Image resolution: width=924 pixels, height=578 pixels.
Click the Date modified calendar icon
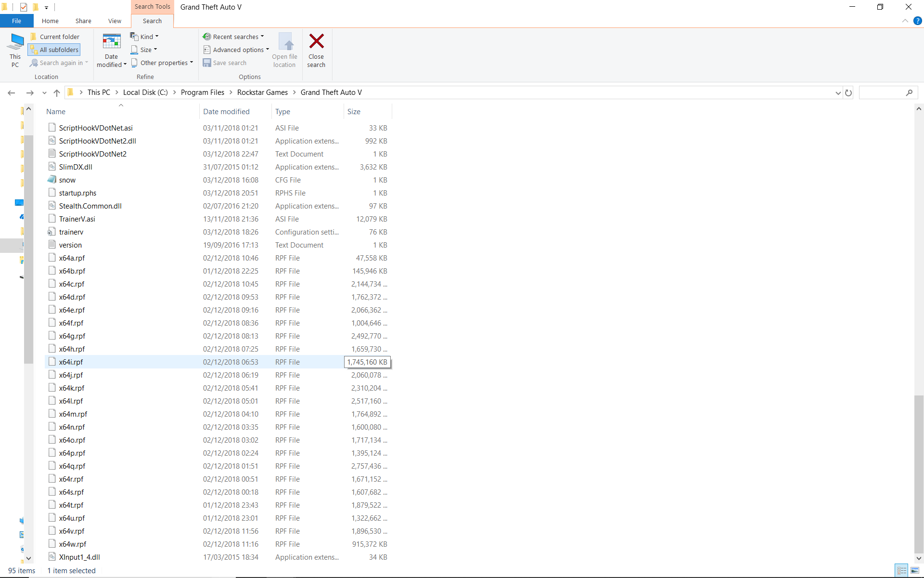point(111,42)
